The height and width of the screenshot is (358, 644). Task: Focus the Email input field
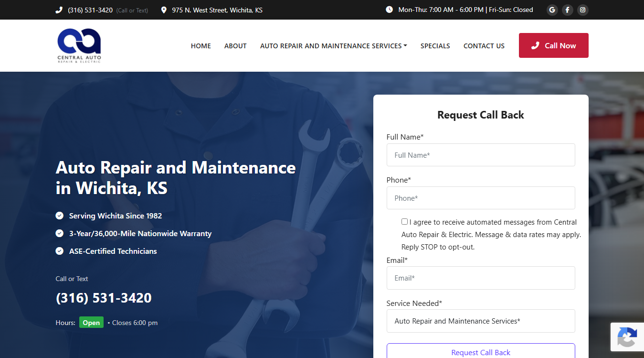pyautogui.click(x=481, y=278)
